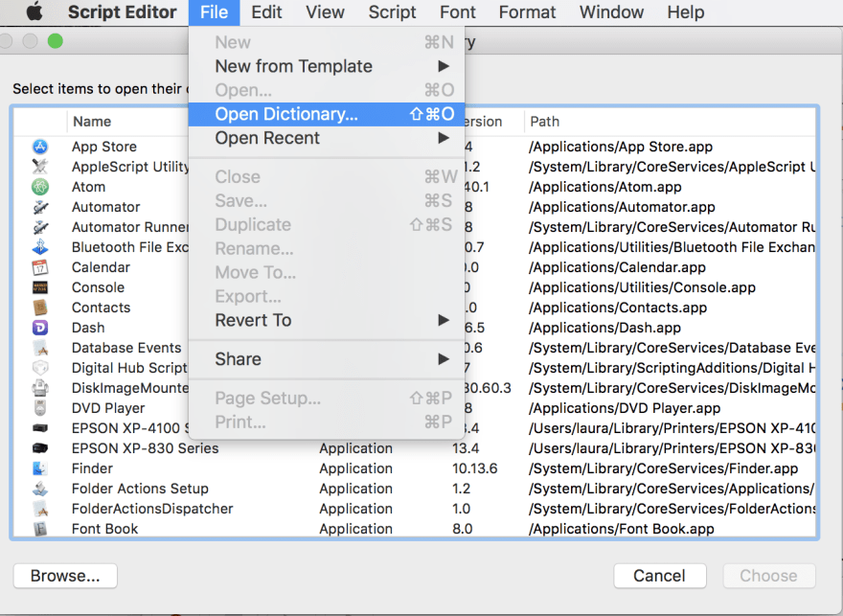Open the Window menu
Image resolution: width=843 pixels, height=616 pixels.
click(611, 11)
